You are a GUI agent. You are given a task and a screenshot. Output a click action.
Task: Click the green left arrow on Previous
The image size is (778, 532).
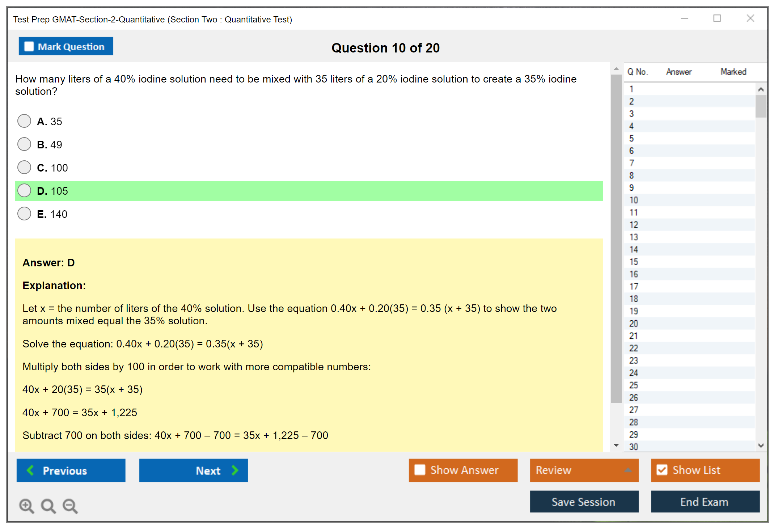pyautogui.click(x=30, y=470)
